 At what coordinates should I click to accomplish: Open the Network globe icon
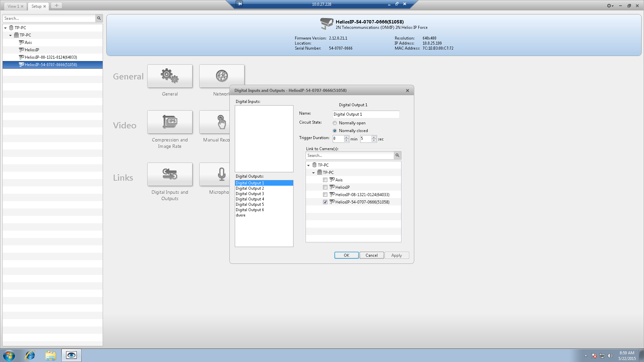coord(221,76)
